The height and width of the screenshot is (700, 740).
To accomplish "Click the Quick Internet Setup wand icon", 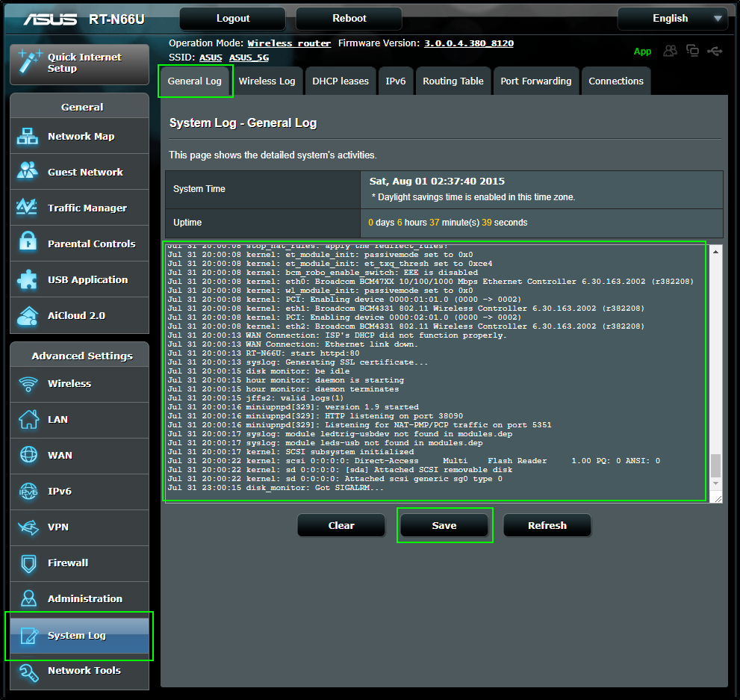I will tap(29, 62).
